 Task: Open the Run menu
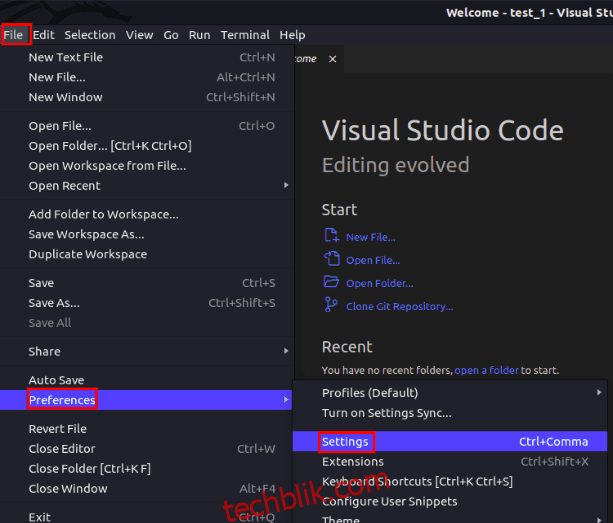(199, 35)
